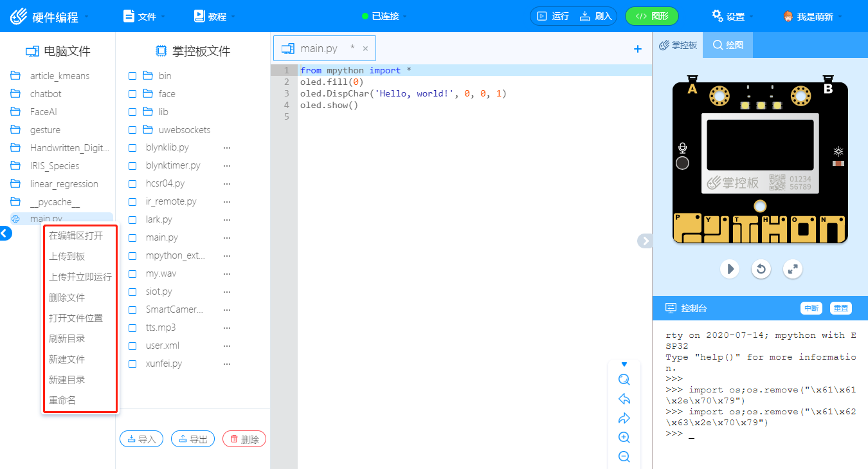The width and height of the screenshot is (868, 469).
Task: Start the mPython board simulator playback
Action: tap(729, 268)
